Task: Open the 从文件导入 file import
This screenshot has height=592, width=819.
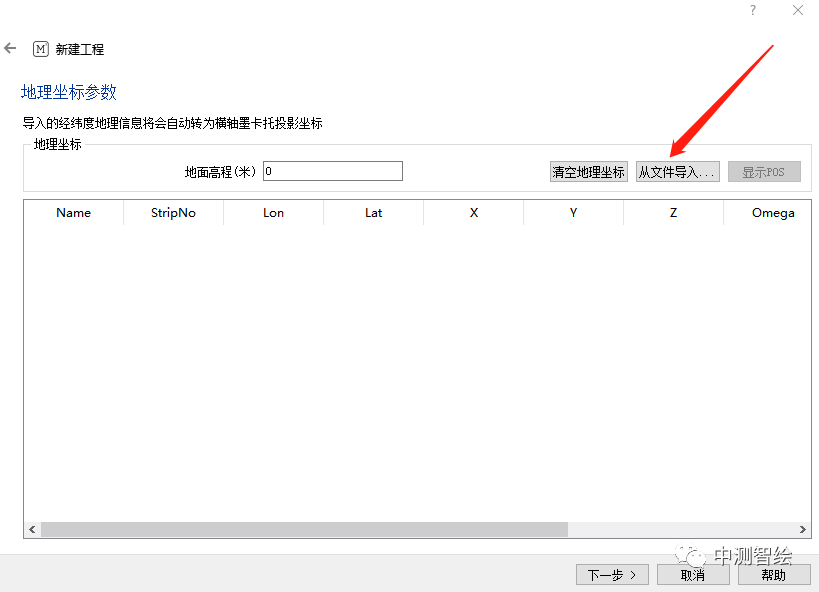Action: 678,172
